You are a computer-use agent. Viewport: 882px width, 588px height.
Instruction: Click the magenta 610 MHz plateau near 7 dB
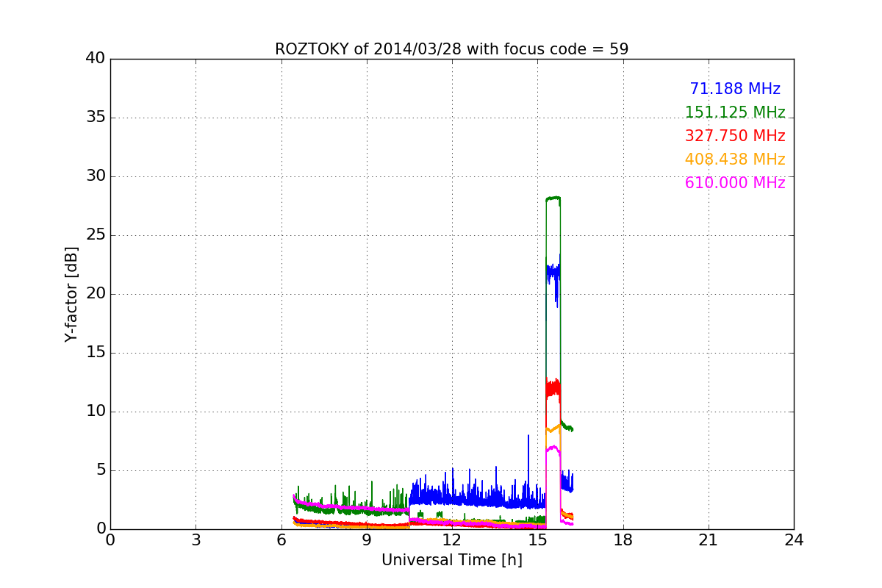[553, 448]
